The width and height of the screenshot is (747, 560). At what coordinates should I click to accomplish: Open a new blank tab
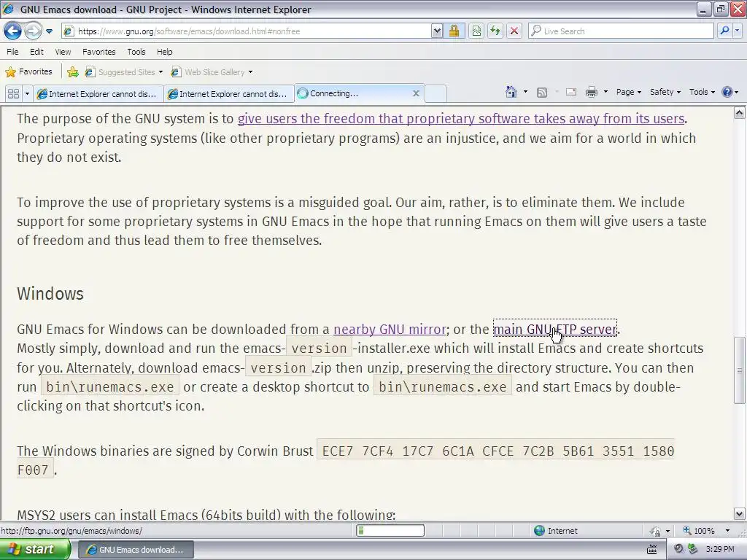click(x=435, y=94)
